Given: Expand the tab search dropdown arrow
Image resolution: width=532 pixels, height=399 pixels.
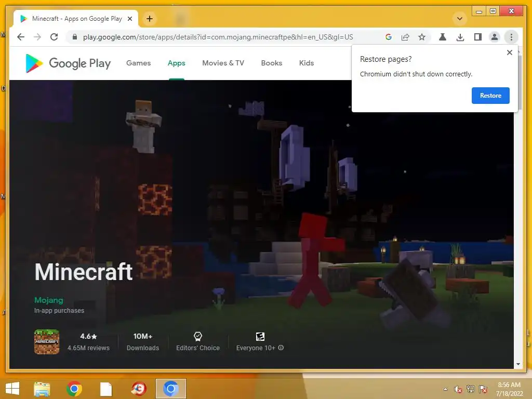Looking at the screenshot, I should [x=460, y=19].
